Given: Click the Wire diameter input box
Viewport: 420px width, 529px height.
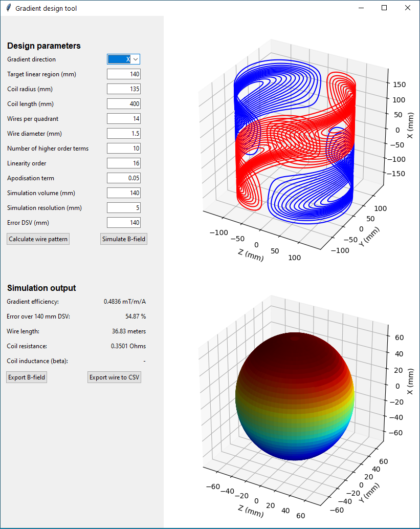Looking at the screenshot, I should click(123, 134).
